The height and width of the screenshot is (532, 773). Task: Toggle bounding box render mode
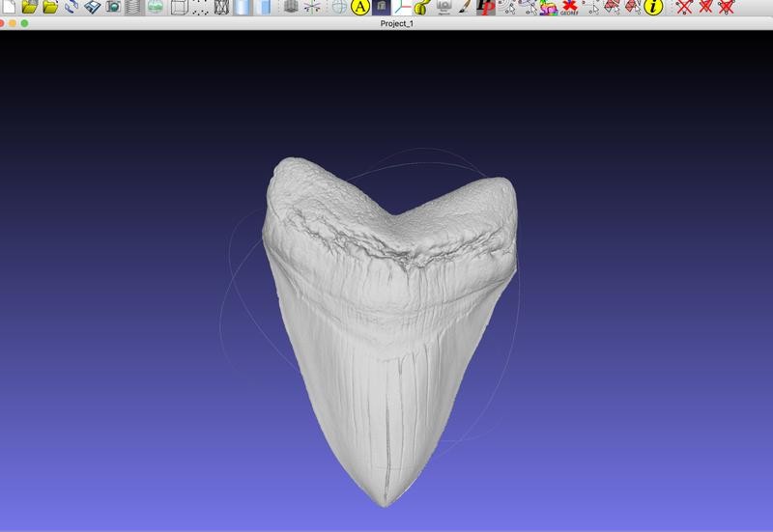[x=179, y=7]
